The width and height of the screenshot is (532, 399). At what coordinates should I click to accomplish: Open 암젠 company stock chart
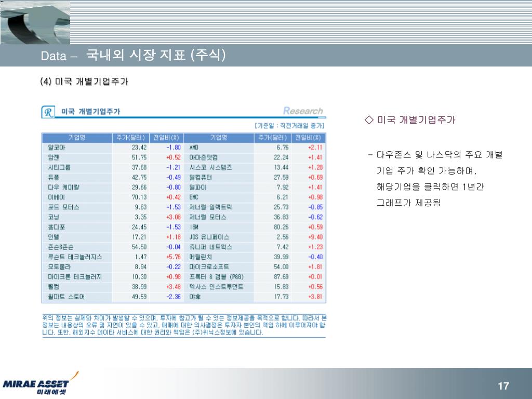pyautogui.click(x=54, y=157)
